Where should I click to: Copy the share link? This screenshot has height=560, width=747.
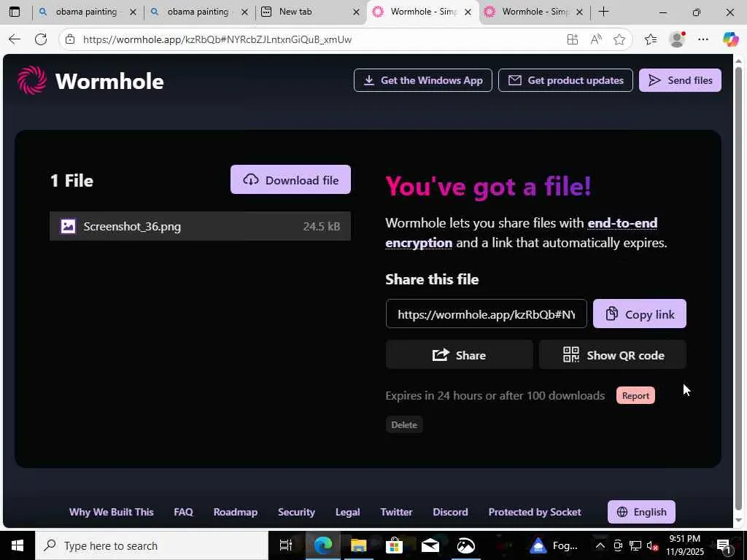[x=639, y=314]
